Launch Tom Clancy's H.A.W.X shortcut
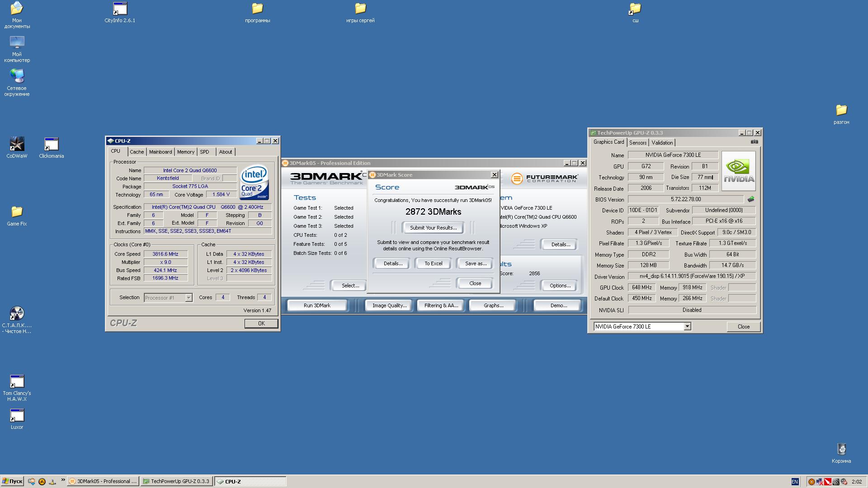 [17, 388]
